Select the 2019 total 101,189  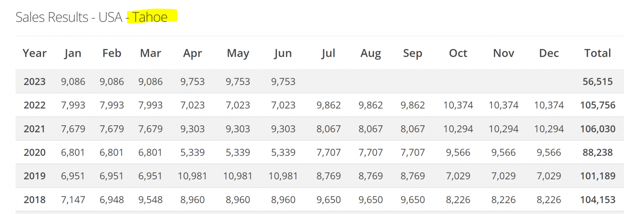(x=598, y=176)
